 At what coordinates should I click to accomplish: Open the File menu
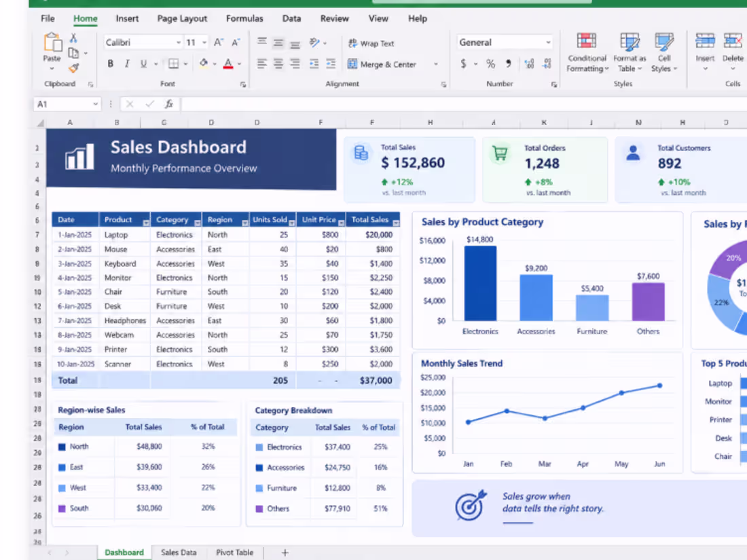click(x=48, y=18)
